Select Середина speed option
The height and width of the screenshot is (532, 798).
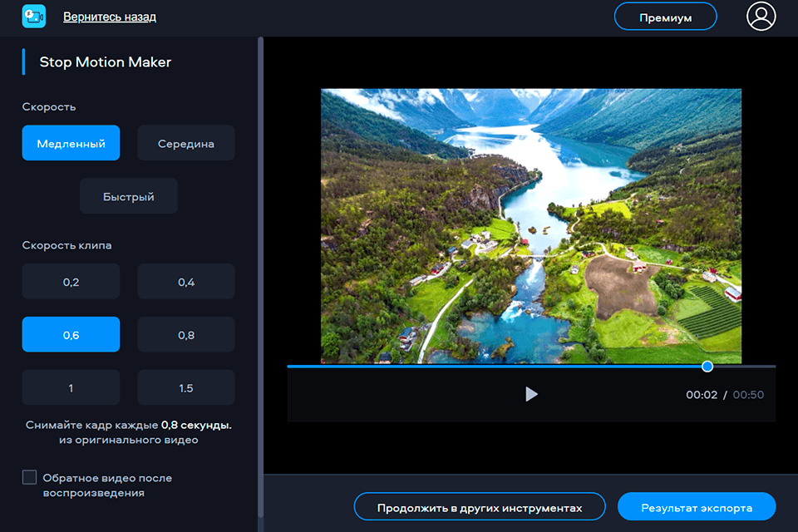coord(186,143)
